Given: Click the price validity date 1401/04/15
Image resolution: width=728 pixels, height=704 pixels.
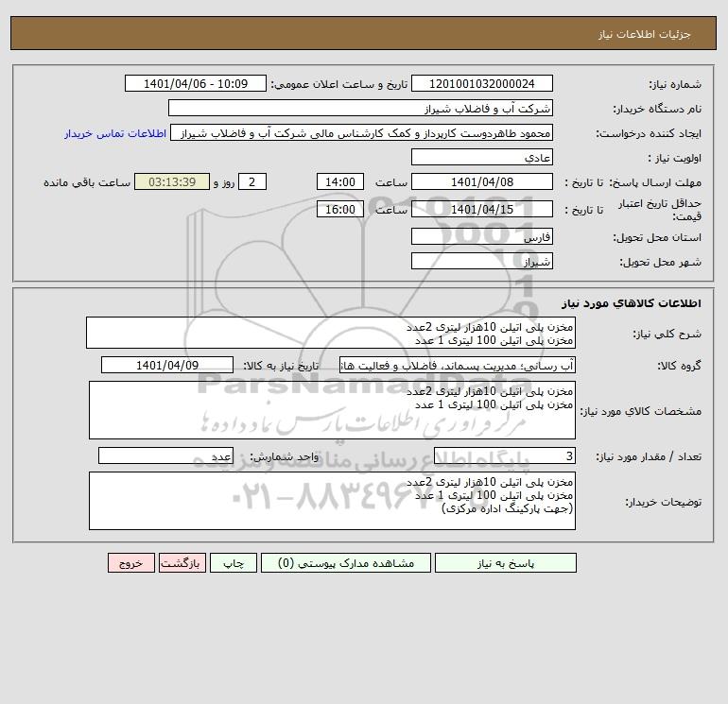Looking at the screenshot, I should point(482,209).
